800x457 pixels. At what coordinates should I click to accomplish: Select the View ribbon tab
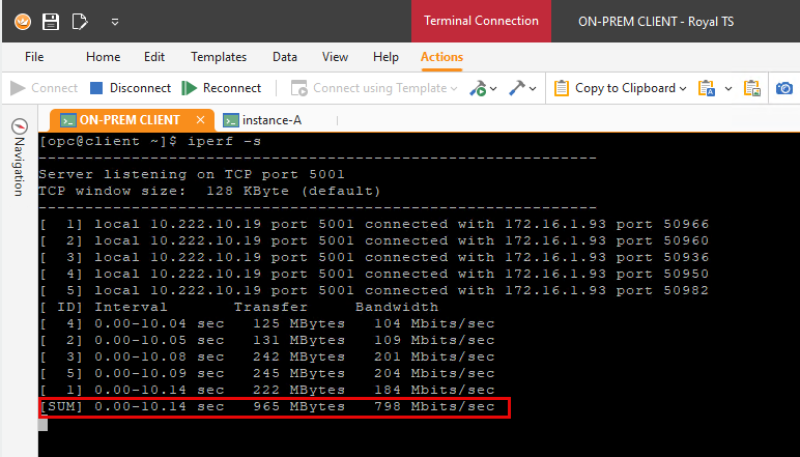tap(335, 57)
